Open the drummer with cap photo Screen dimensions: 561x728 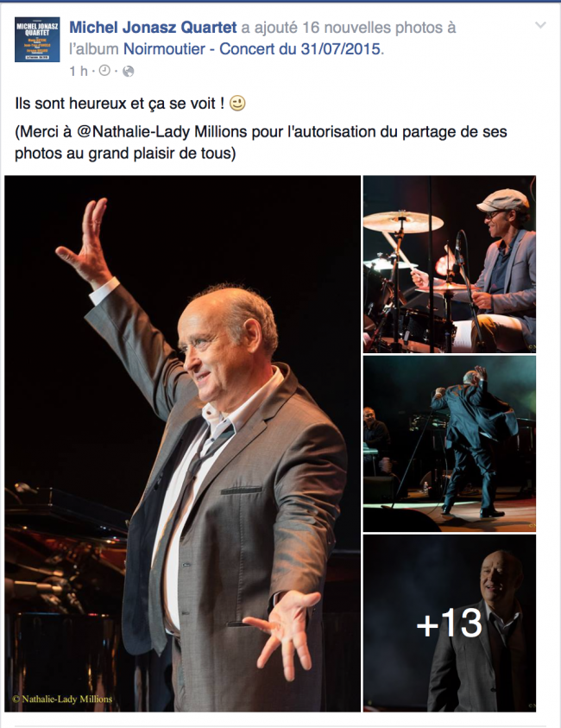(449, 263)
